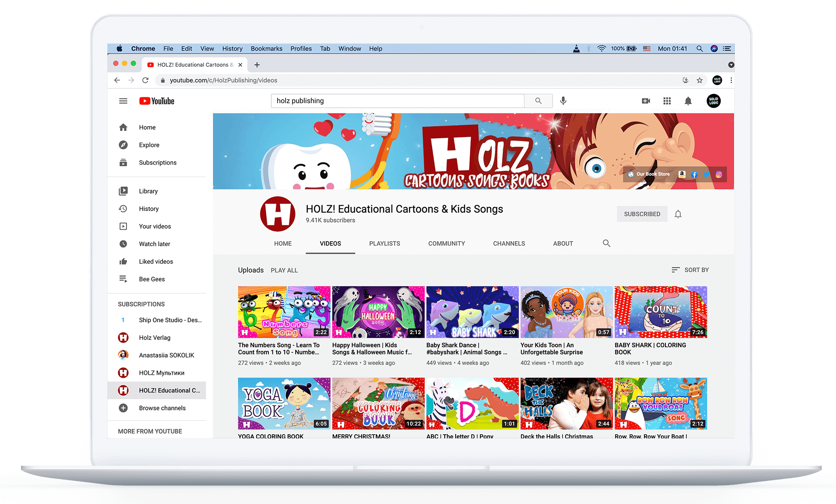Click PLAY ALL next to Uploads
The height and width of the screenshot is (504, 836).
[x=284, y=270]
